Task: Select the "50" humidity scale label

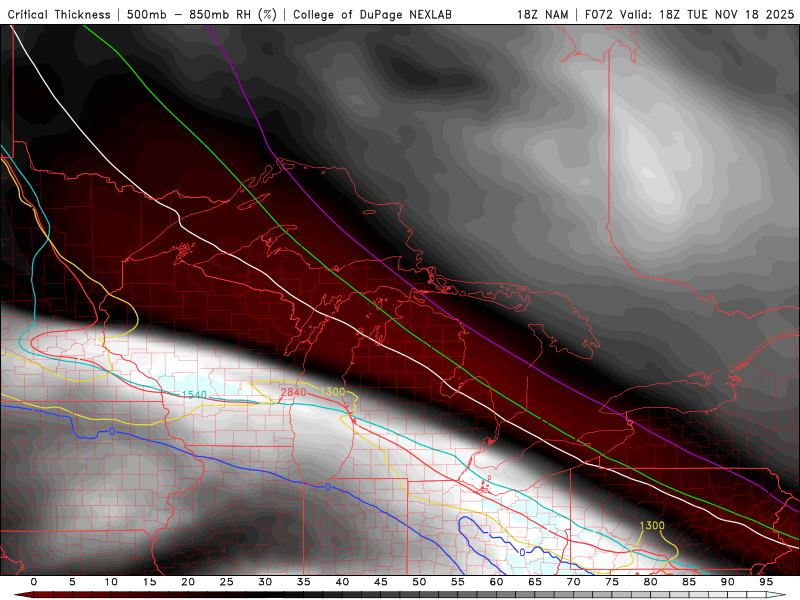Action: click(x=419, y=582)
